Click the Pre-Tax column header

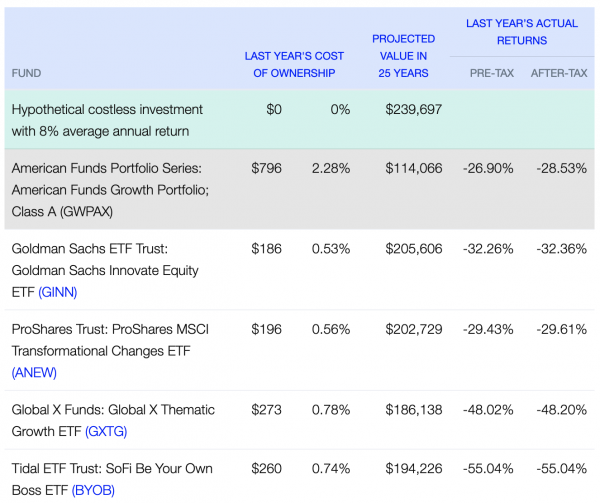coord(492,73)
